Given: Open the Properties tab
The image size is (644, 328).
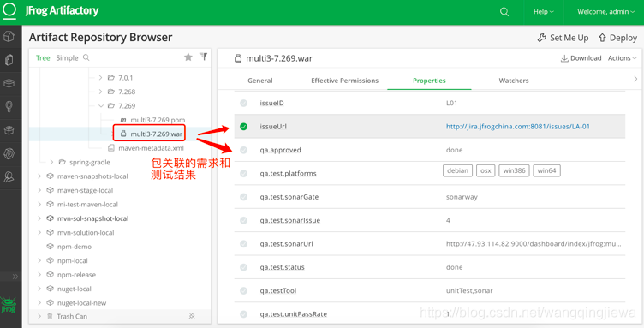Looking at the screenshot, I should (x=429, y=81).
